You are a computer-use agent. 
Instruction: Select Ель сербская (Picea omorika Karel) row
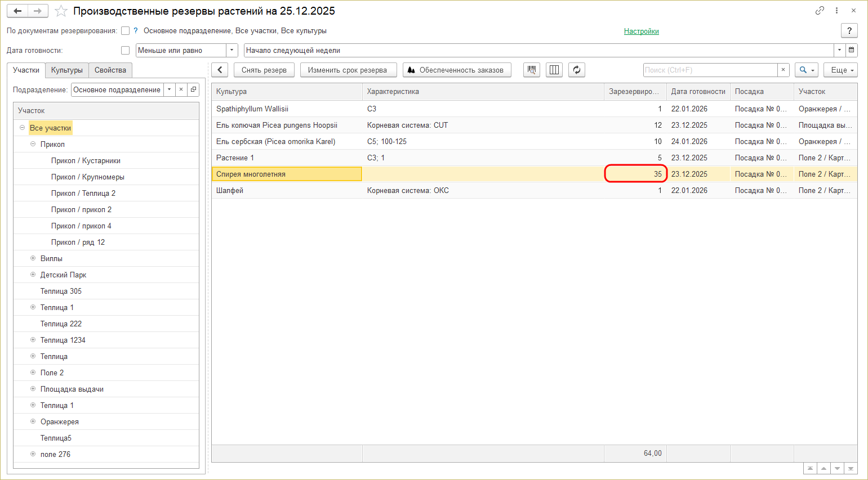[534, 141]
